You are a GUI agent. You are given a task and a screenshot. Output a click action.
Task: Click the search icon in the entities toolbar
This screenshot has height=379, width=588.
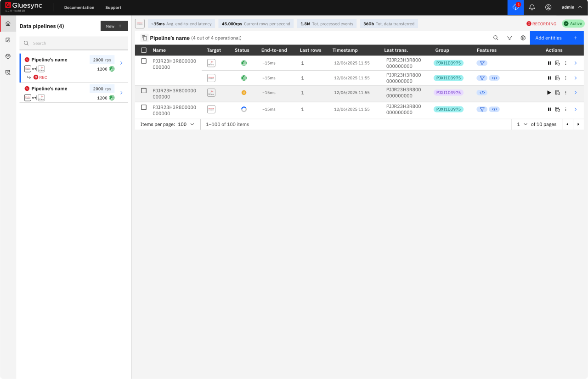tap(496, 38)
